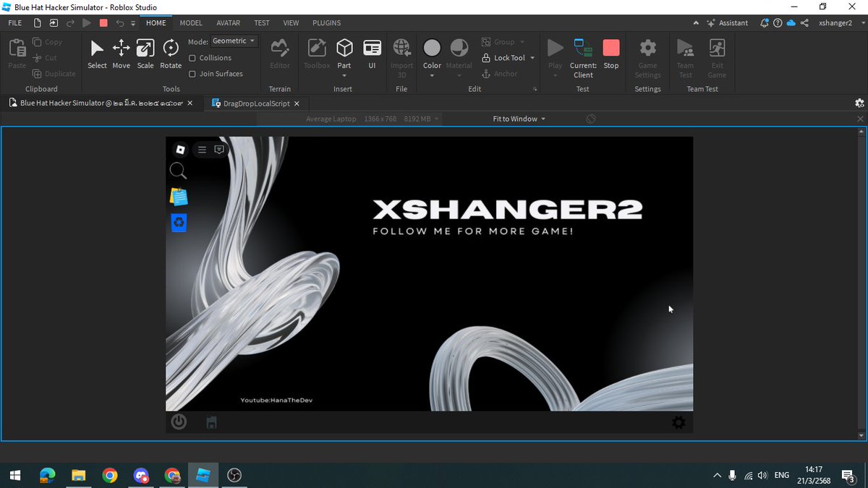Open Windows Start menu
The width and height of the screenshot is (868, 488).
point(14,475)
